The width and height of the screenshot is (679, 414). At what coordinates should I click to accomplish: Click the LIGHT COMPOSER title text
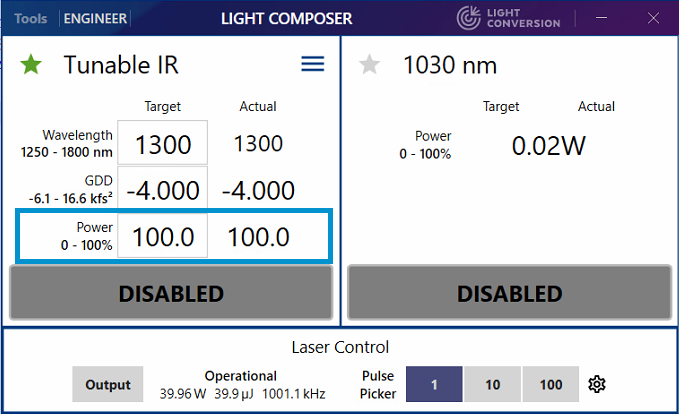click(287, 19)
